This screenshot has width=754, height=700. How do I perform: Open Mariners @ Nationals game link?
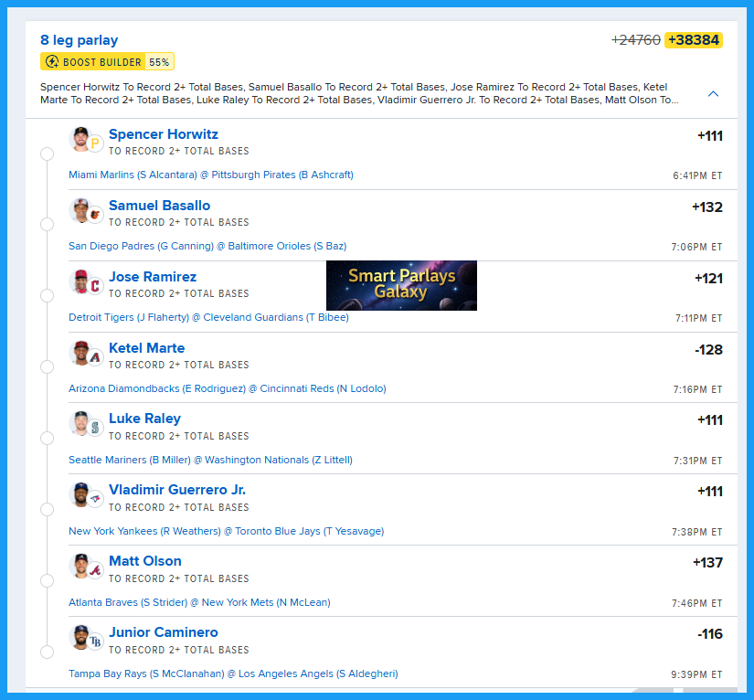210,460
